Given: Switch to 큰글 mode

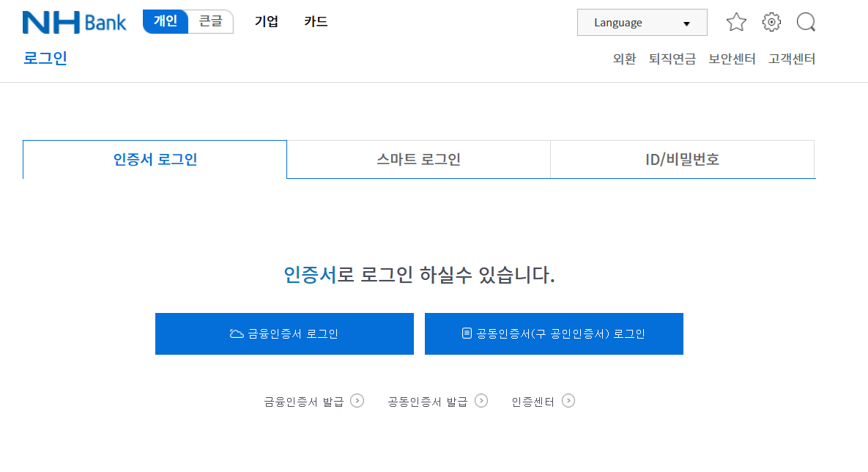Looking at the screenshot, I should 211,21.
